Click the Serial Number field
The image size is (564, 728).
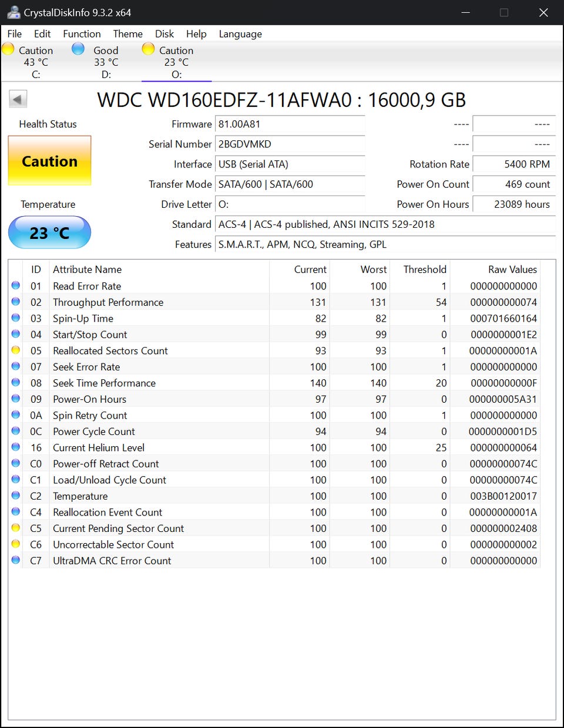pyautogui.click(x=290, y=144)
